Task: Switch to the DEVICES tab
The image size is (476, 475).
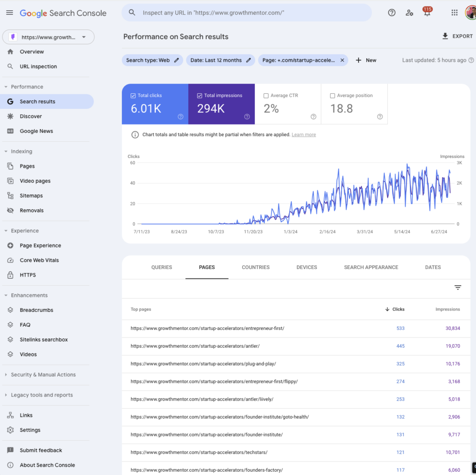Action: click(x=307, y=267)
